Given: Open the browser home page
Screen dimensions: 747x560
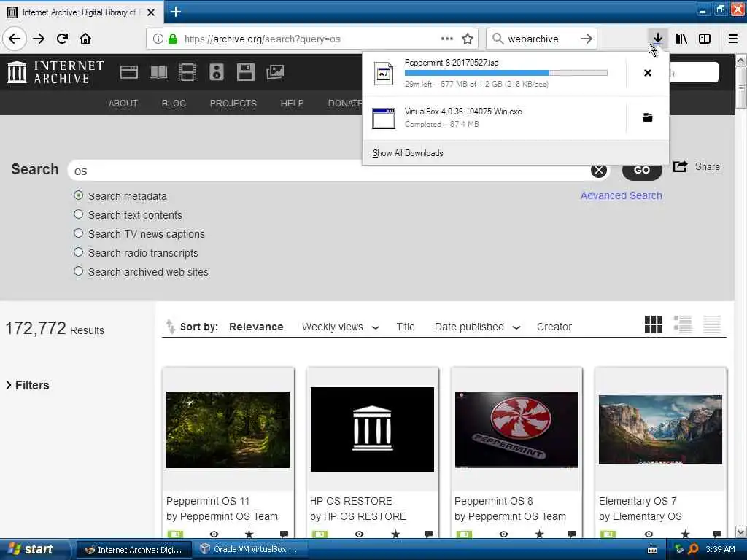Looking at the screenshot, I should [85, 39].
